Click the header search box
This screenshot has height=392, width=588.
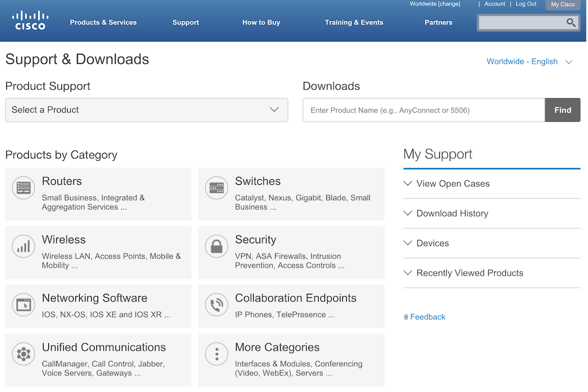coord(522,22)
